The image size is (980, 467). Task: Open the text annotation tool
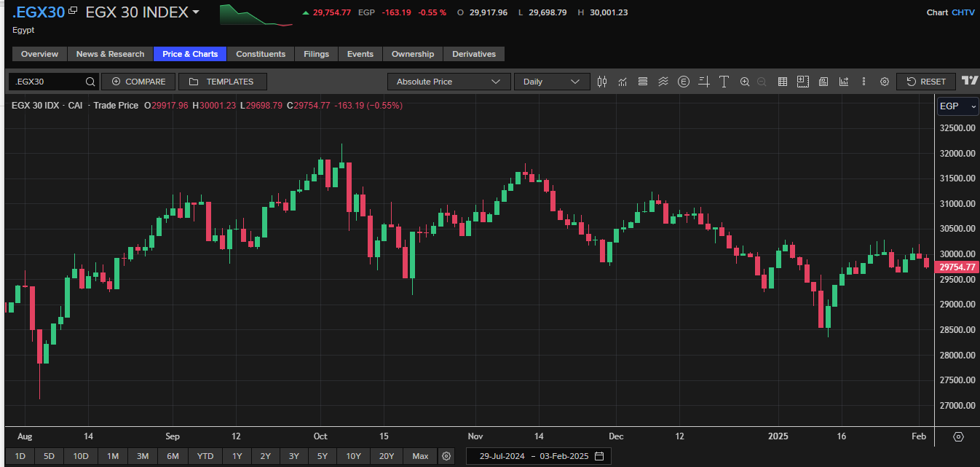[724, 82]
